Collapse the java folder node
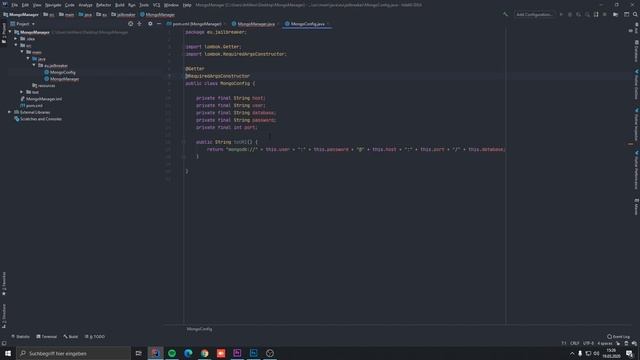 click(x=28, y=59)
